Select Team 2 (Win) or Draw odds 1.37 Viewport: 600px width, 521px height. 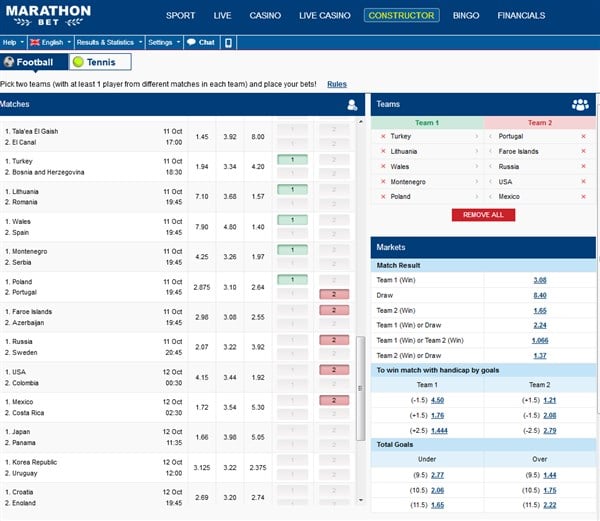click(540, 356)
